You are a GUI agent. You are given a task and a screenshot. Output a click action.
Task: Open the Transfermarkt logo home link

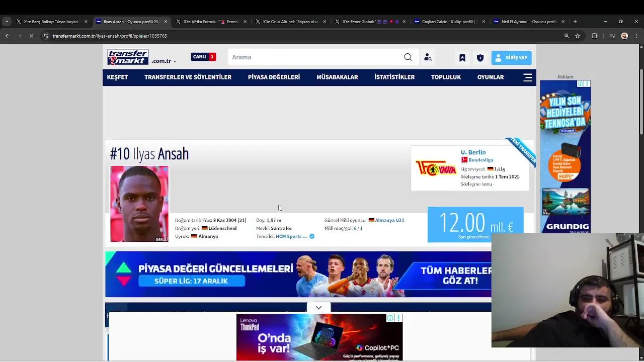128,57
